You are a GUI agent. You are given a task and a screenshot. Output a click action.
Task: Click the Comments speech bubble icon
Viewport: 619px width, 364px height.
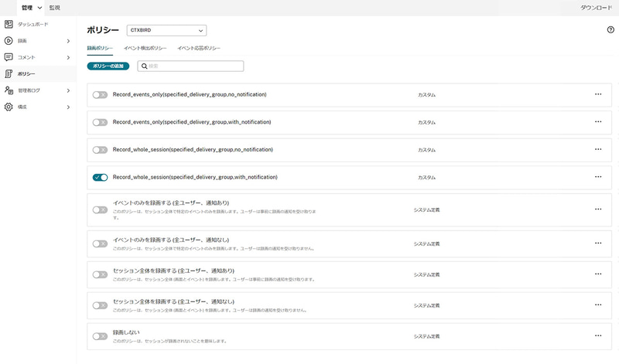coord(9,57)
